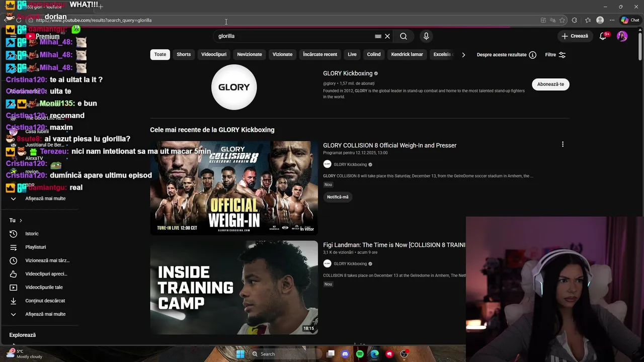
Task: Click the translate page icon in address bar
Action: coord(552,20)
